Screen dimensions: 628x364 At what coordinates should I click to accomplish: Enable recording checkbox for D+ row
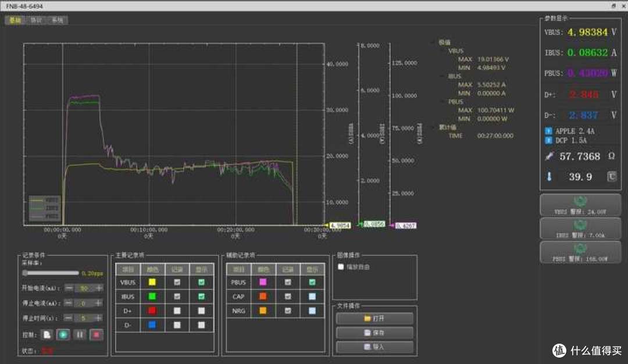177,311
